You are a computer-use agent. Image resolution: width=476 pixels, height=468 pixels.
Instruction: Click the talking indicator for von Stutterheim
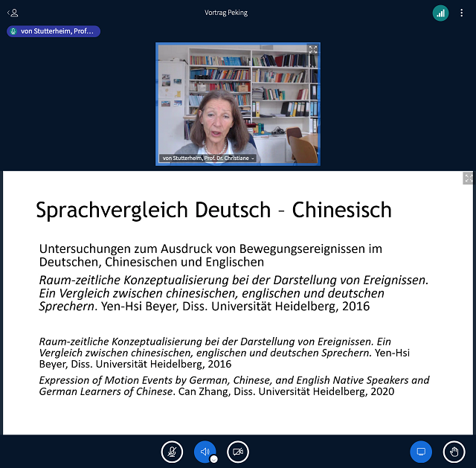pyautogui.click(x=54, y=31)
